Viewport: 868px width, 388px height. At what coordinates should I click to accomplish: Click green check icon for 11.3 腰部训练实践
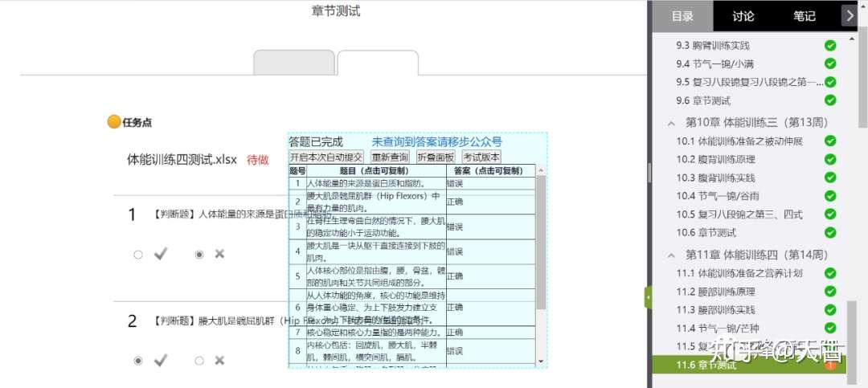pos(829,309)
